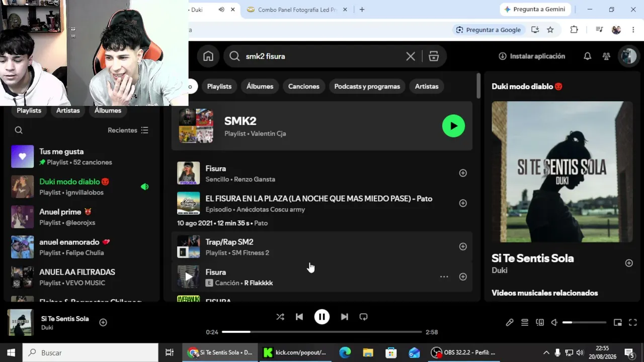Viewport: 644px width, 362px height.
Task: Open Connect to a device
Action: click(540, 322)
